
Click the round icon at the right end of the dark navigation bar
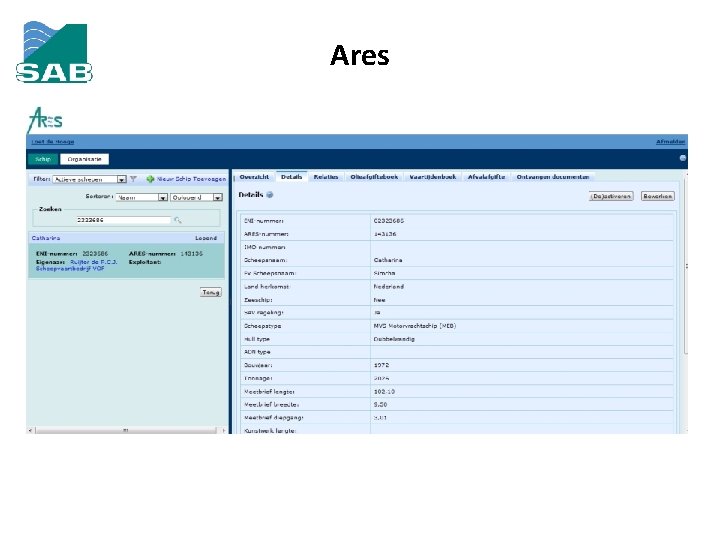click(x=683, y=158)
